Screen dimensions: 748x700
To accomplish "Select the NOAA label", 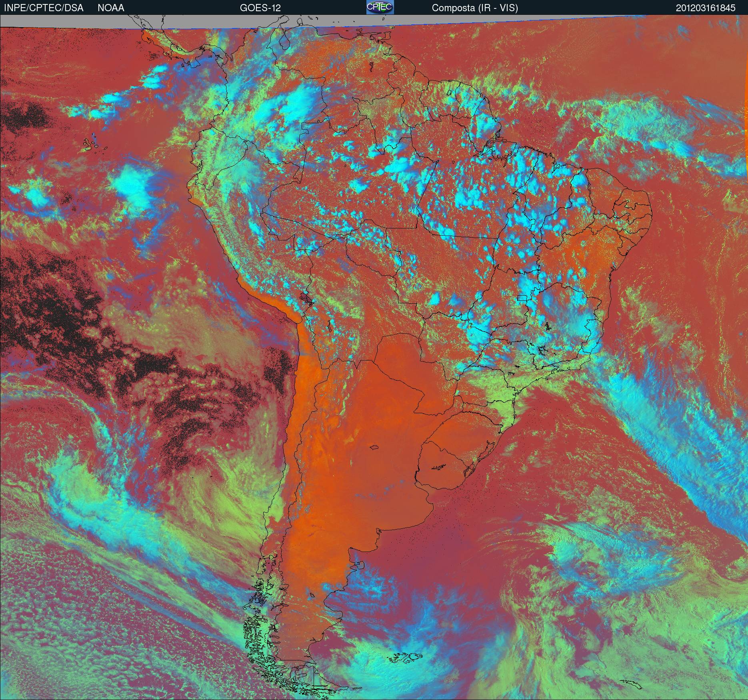I will [111, 8].
